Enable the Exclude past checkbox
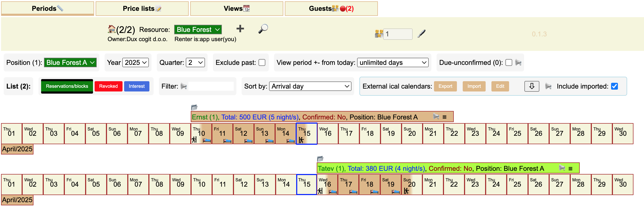 (x=262, y=62)
